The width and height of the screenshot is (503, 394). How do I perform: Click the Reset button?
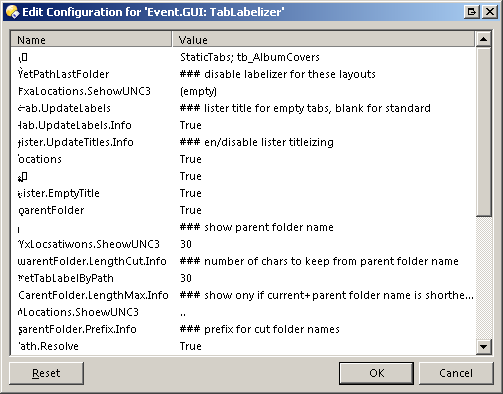[46, 373]
